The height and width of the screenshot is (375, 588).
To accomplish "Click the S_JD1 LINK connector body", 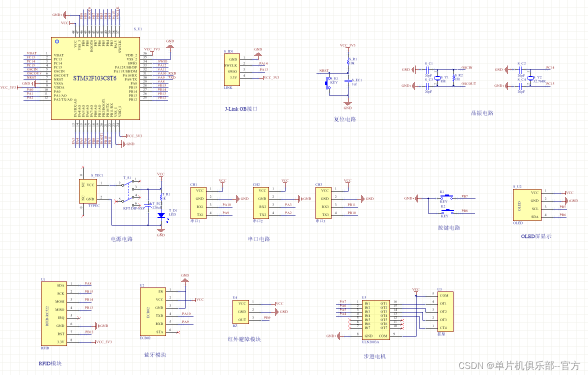I will pos(232,70).
